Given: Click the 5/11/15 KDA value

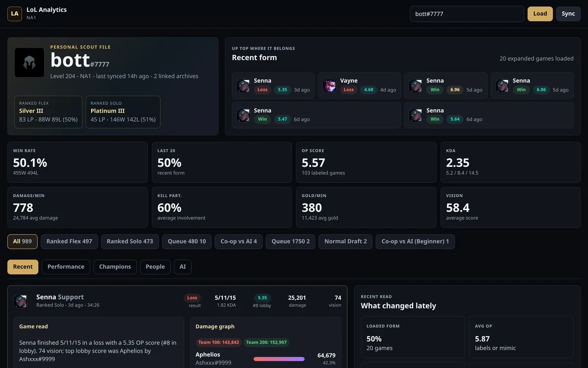Looking at the screenshot, I should pos(225,298).
